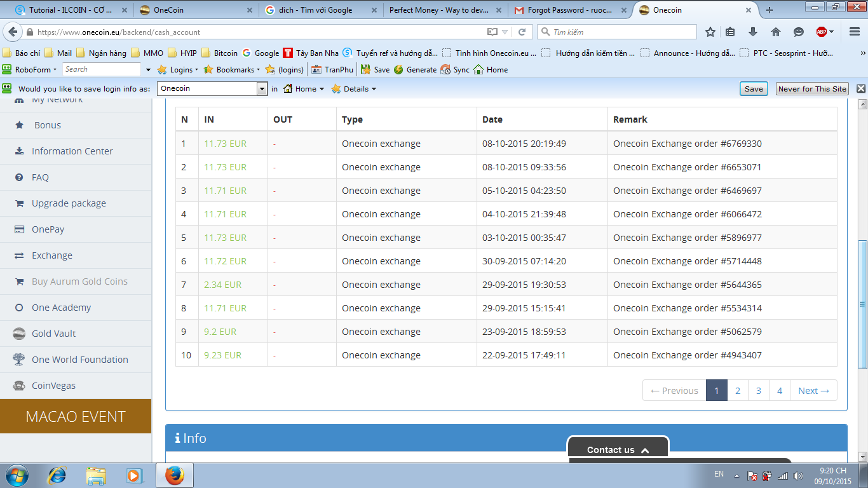Viewport: 868px width, 488px height.
Task: Click the chip icon beside CoinVegas
Action: (19, 386)
